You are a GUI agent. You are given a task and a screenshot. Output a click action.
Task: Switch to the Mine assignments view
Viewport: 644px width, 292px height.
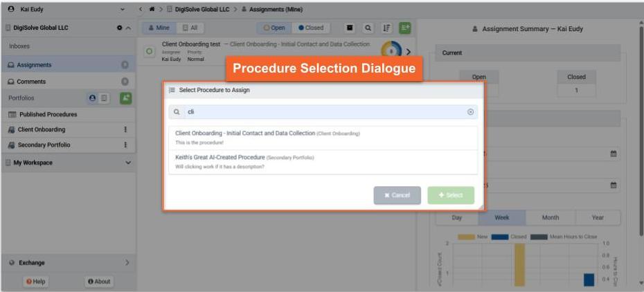tap(159, 28)
